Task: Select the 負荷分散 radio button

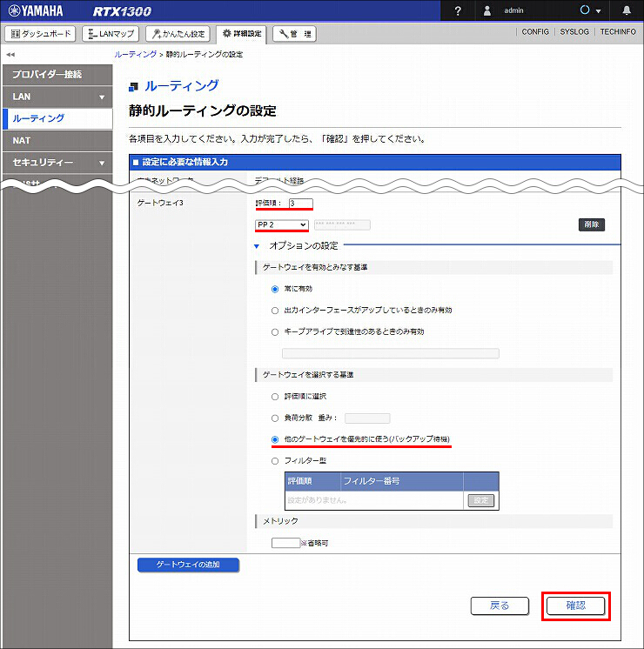Action: tap(275, 418)
